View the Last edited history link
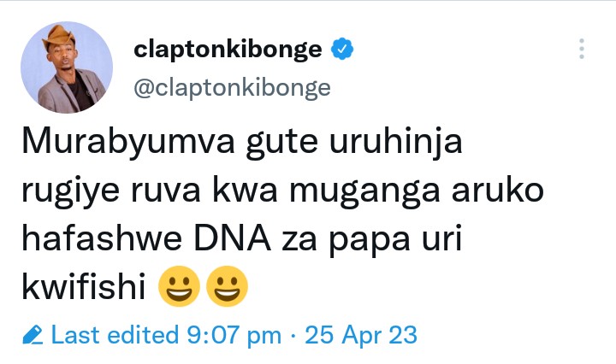Viewport: 616px width, 364px height. (116, 334)
